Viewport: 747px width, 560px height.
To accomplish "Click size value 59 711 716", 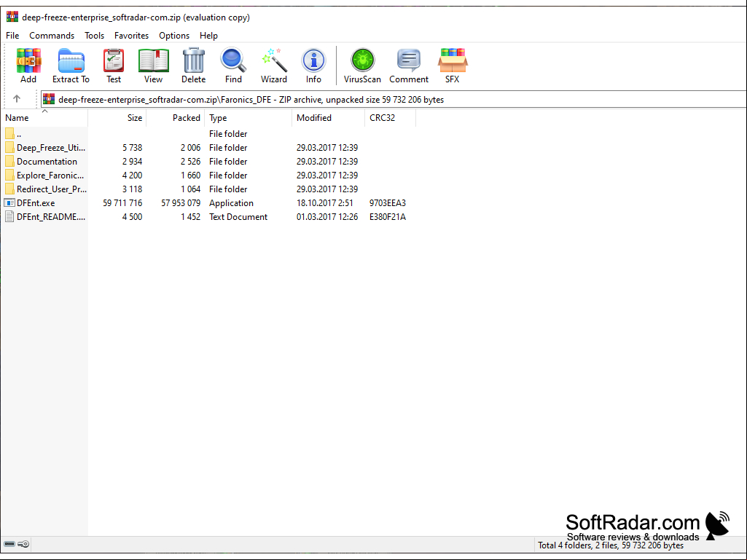I will pyautogui.click(x=122, y=203).
